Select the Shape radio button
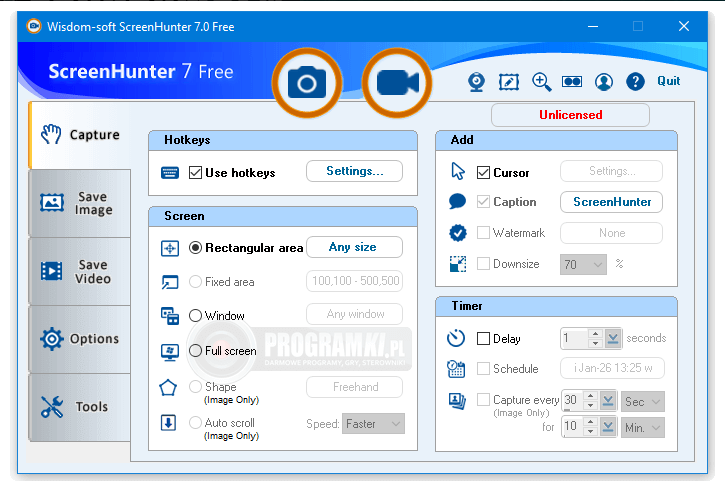Screen dimensions: 725x490 click(196, 386)
